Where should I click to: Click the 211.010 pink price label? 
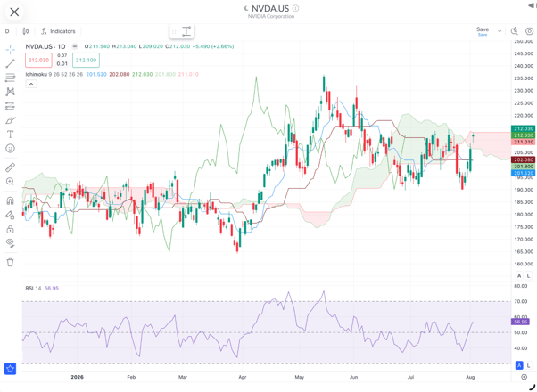(x=523, y=142)
